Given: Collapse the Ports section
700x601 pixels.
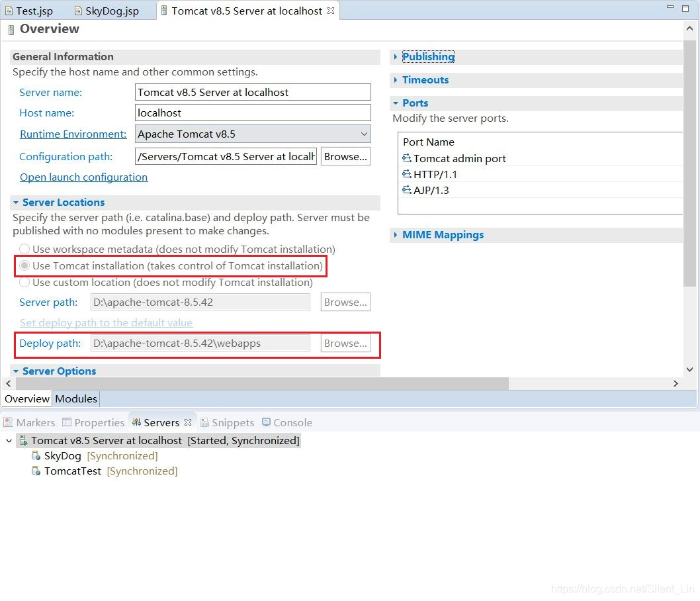Looking at the screenshot, I should (x=396, y=103).
